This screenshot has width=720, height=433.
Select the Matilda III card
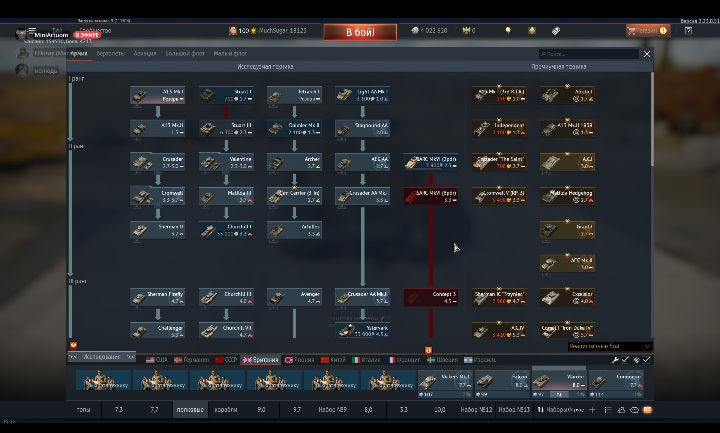226,197
